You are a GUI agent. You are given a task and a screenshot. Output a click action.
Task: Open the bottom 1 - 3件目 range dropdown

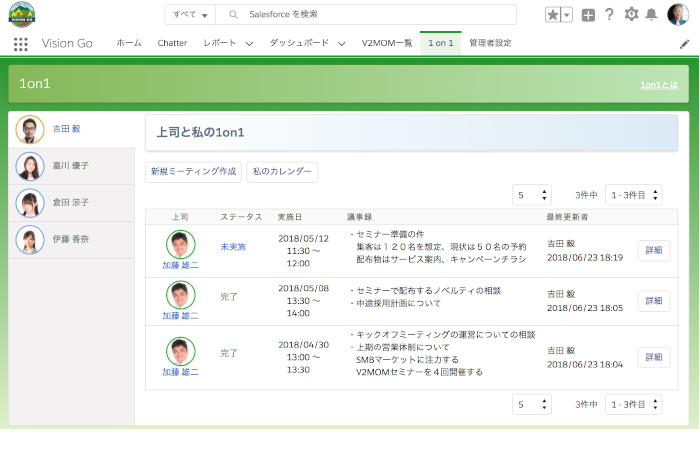(x=633, y=404)
